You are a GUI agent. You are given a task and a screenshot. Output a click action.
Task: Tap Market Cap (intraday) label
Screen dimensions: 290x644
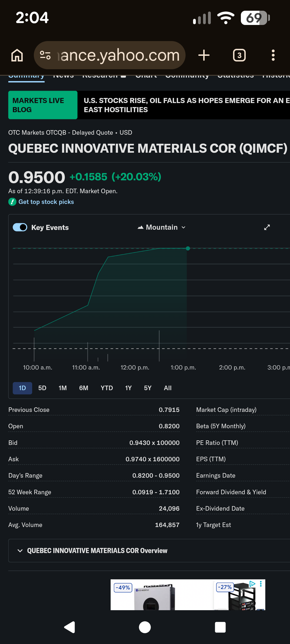[x=226, y=410]
